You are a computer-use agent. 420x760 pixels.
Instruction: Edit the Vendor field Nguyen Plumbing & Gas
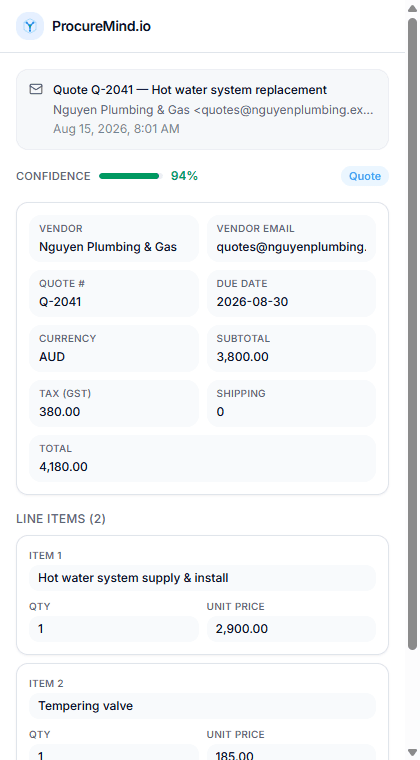[114, 238]
